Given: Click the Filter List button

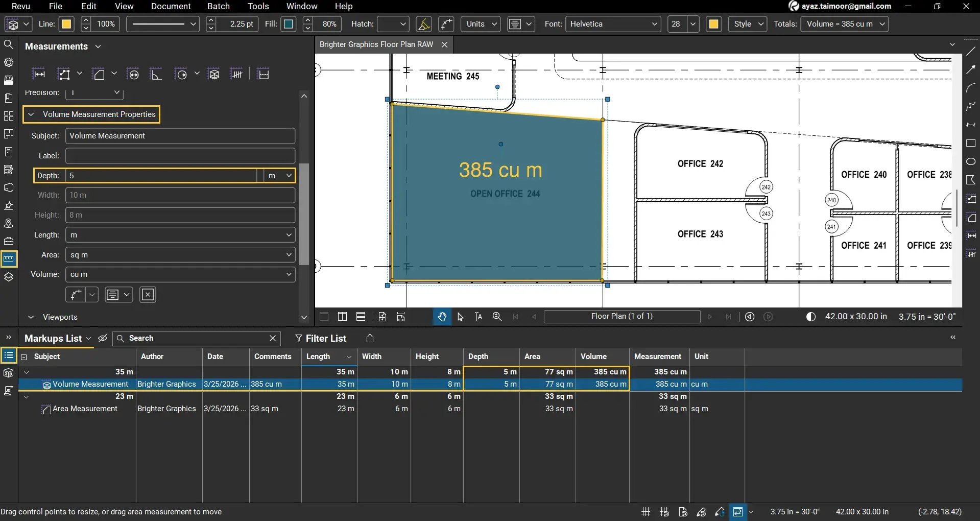Looking at the screenshot, I should (x=321, y=338).
